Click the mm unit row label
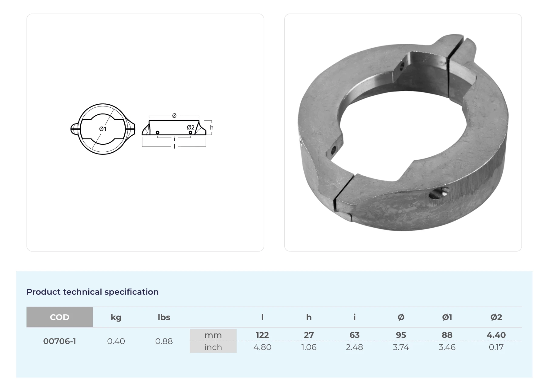This screenshot has height=392, width=546. [x=213, y=335]
